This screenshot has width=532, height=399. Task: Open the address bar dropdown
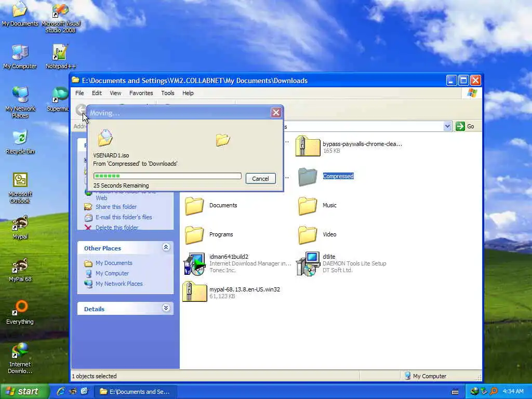[447, 126]
